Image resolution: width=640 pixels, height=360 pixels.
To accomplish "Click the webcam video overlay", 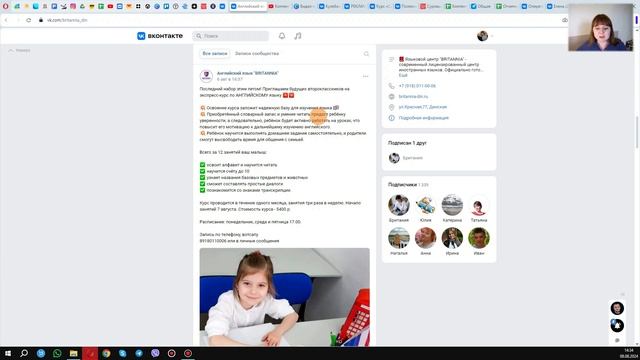I will click(x=600, y=27).
